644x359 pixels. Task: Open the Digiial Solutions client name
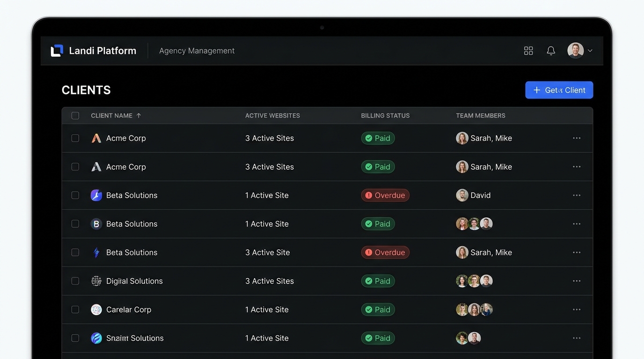point(134,281)
